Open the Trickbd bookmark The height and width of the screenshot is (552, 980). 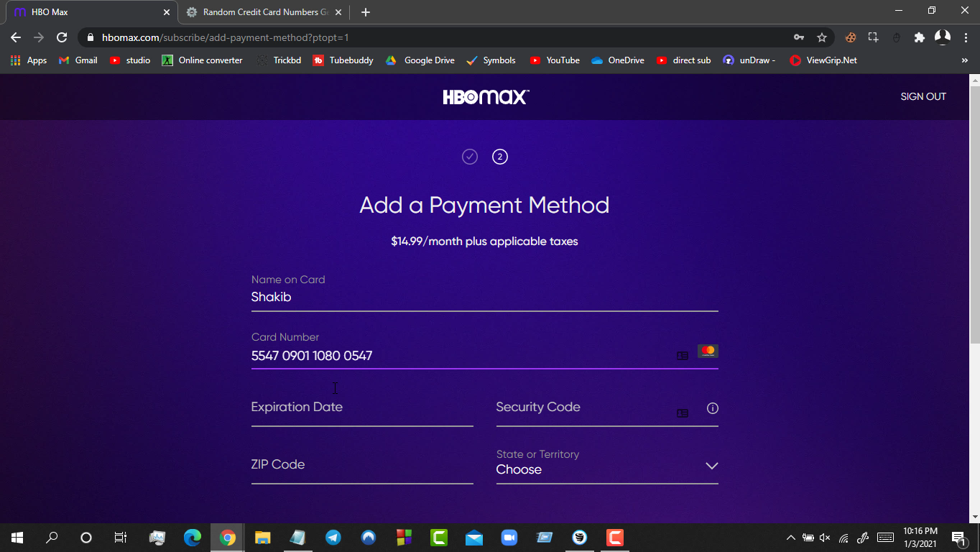pos(278,60)
